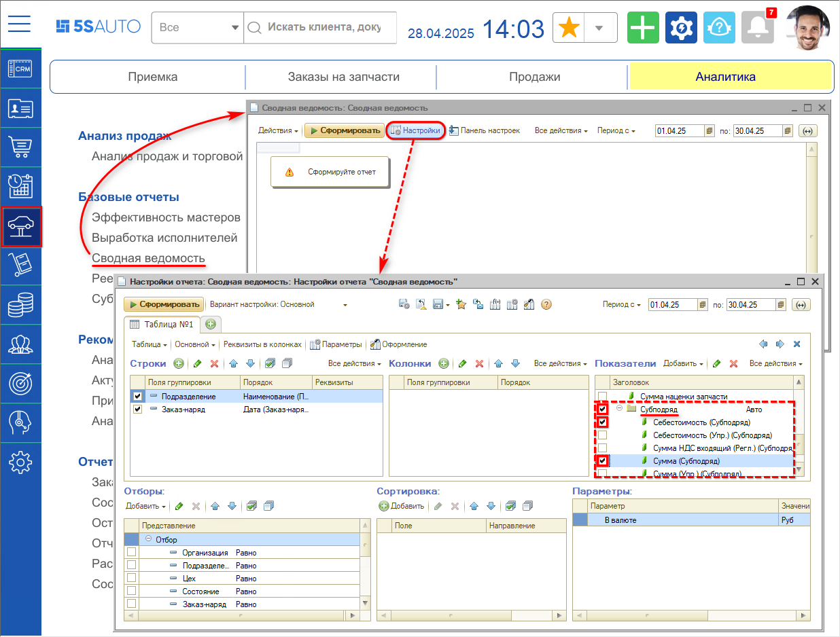The height and width of the screenshot is (637, 840).
Task: Collapse the Субподряд indicators folder
Action: [619, 409]
